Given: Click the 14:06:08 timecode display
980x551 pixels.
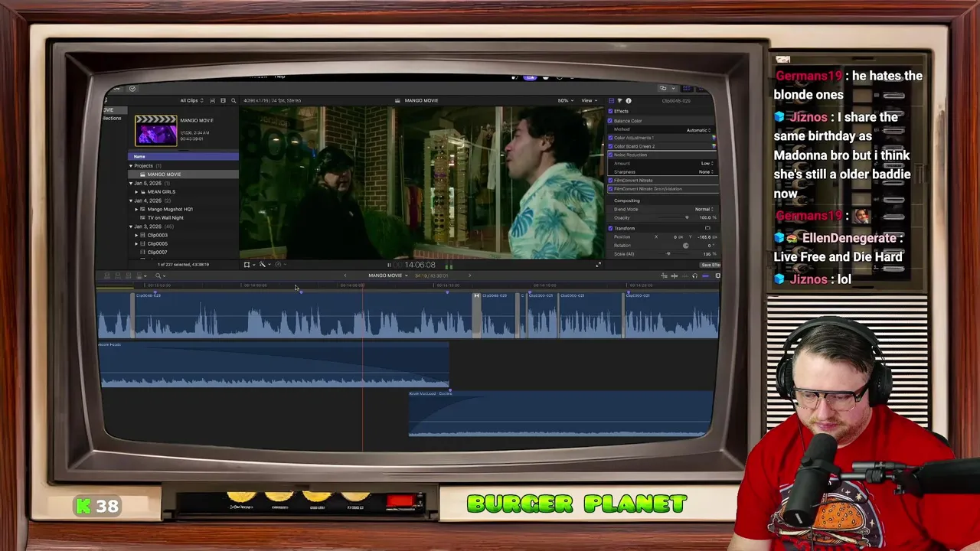Looking at the screenshot, I should point(420,265).
